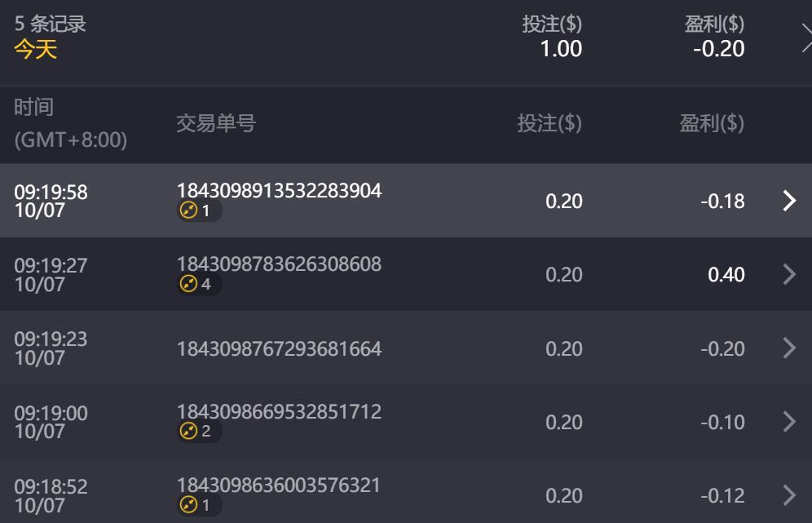This screenshot has height=523, width=812.
Task: Open transaction number 1843098913532283904
Action: pyautogui.click(x=279, y=191)
